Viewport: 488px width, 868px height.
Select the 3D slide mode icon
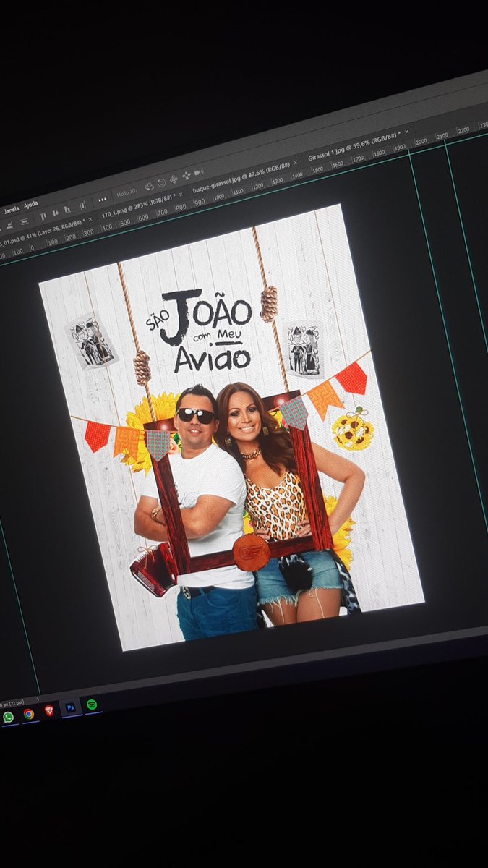pyautogui.click(x=186, y=175)
